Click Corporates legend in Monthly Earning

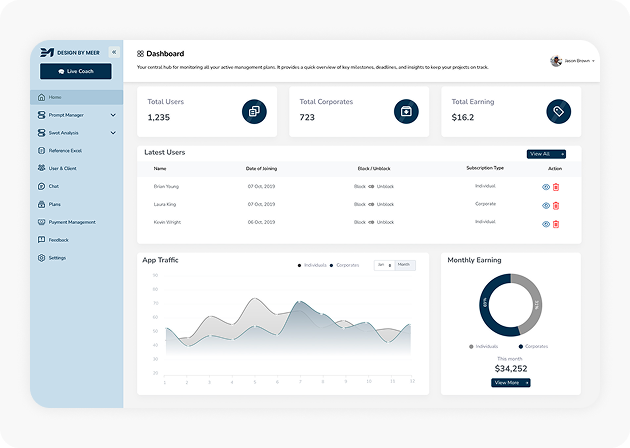point(534,346)
